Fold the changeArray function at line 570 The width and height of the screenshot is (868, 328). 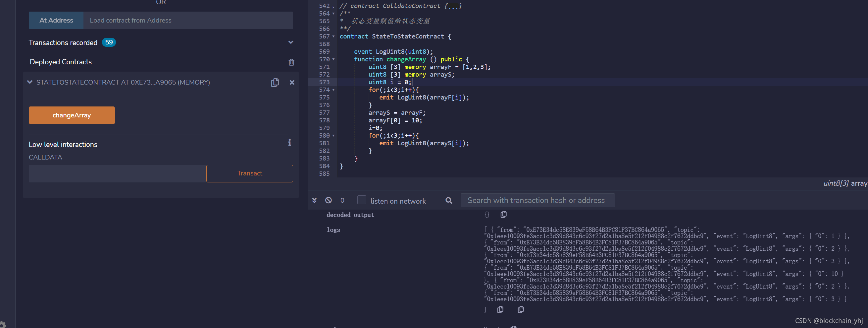(x=333, y=59)
